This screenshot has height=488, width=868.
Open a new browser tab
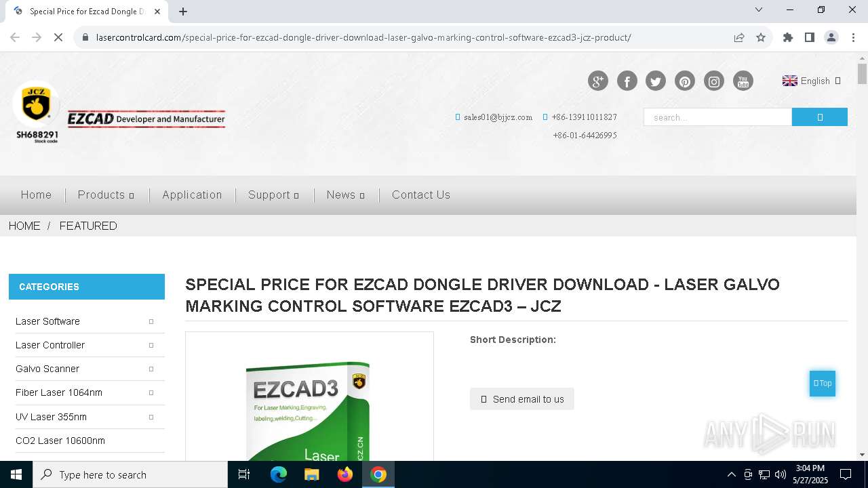(x=183, y=11)
